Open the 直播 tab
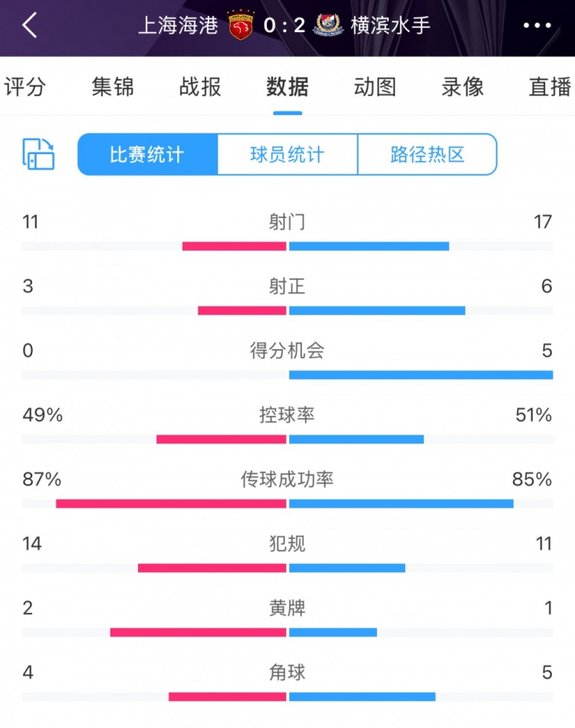 tap(550, 87)
